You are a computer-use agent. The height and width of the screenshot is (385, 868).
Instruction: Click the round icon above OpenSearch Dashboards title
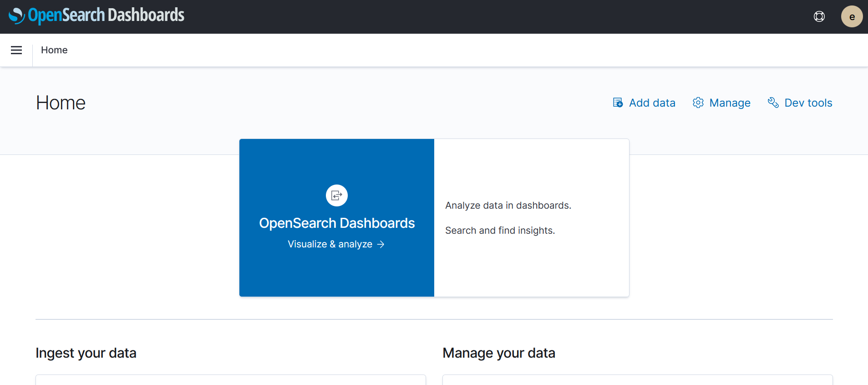pyautogui.click(x=337, y=195)
